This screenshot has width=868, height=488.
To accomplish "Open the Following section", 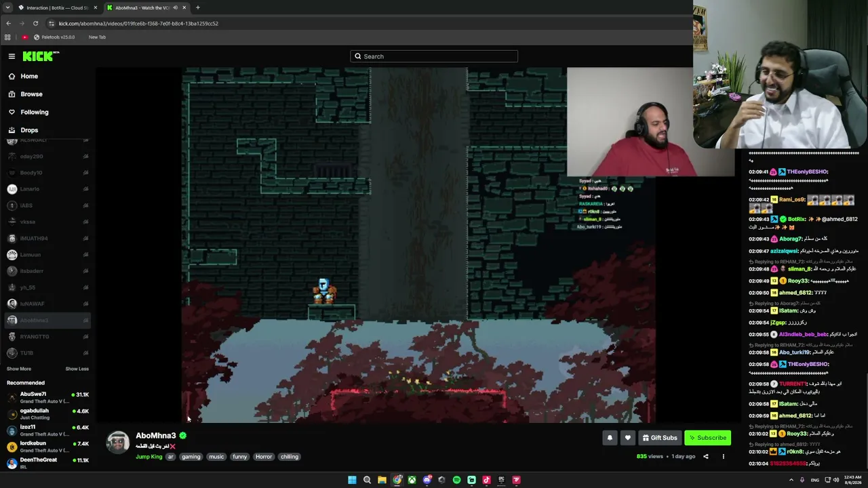I will point(34,112).
